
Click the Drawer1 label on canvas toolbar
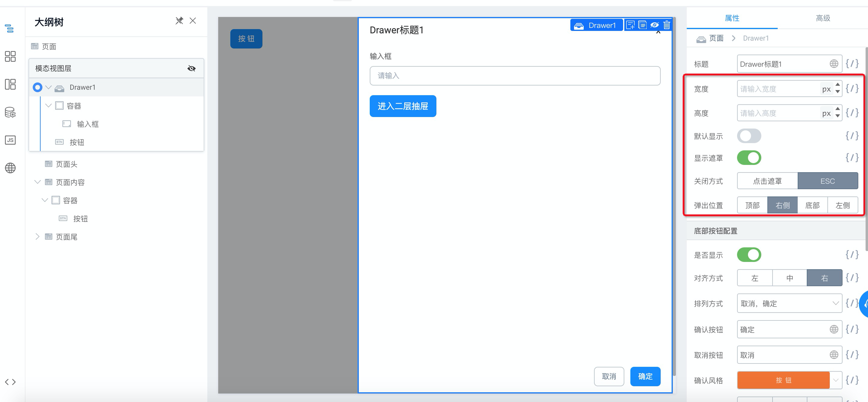(x=596, y=25)
